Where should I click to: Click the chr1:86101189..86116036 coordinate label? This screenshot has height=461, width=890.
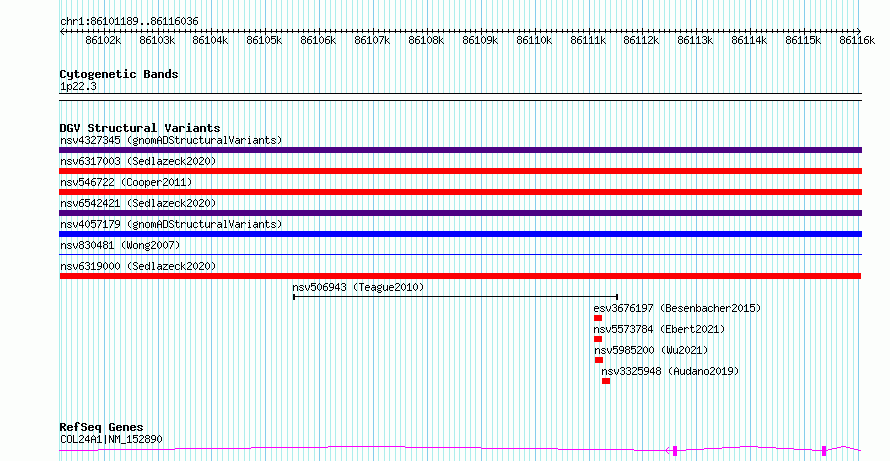pos(129,22)
